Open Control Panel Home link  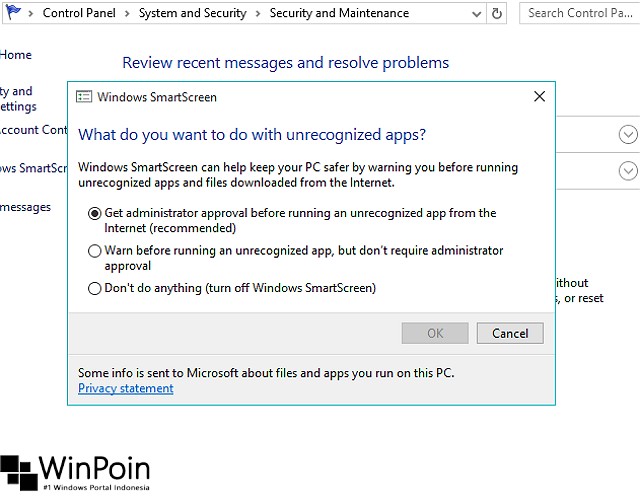click(16, 55)
